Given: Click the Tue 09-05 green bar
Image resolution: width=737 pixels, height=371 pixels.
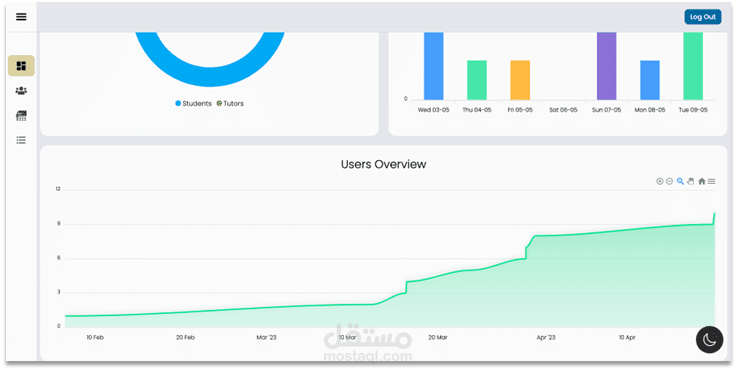Looking at the screenshot, I should [x=693, y=66].
